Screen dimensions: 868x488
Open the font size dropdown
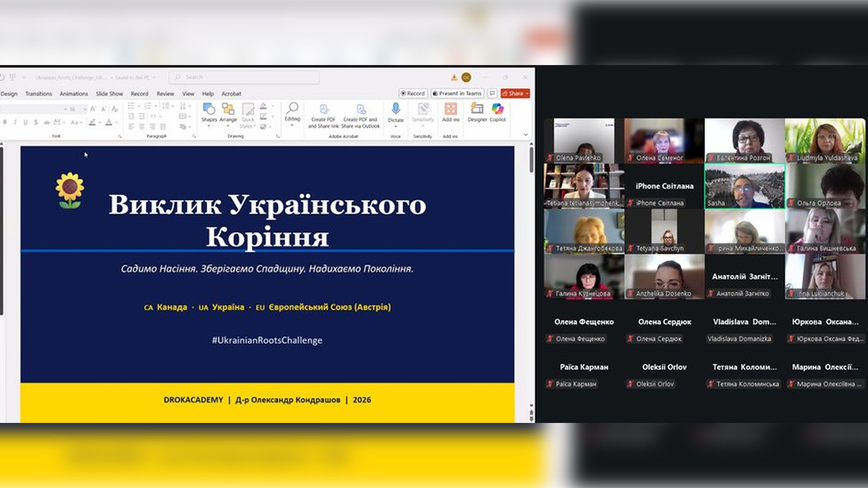coord(85,109)
